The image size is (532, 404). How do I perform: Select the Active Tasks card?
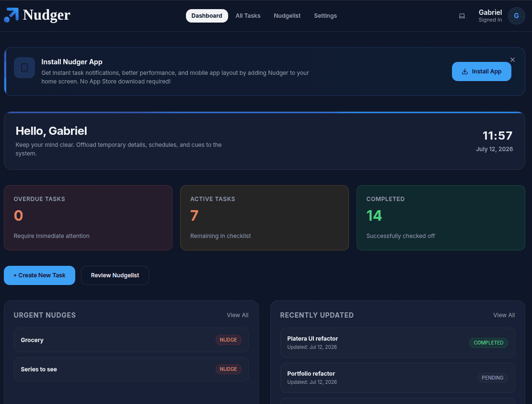(264, 218)
